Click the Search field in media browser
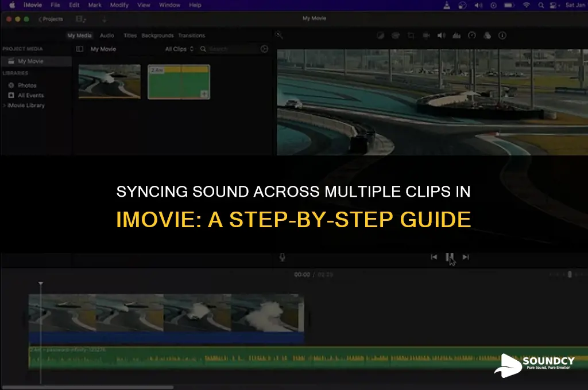Viewport: 588px width, 390px height. pos(233,49)
